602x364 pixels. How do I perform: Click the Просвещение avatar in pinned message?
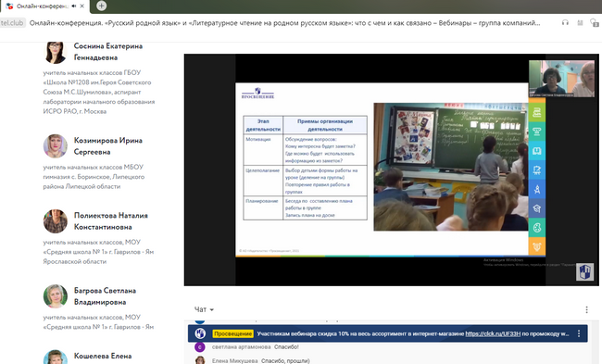click(200, 333)
